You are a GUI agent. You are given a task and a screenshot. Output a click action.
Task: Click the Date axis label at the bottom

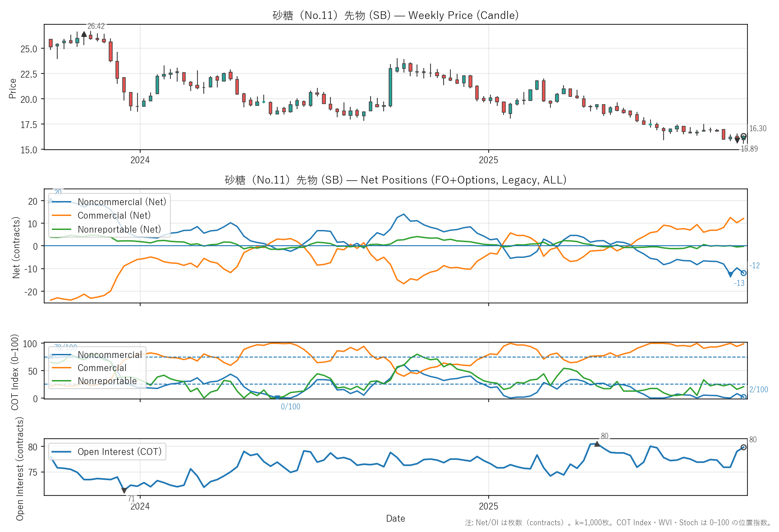click(x=395, y=518)
